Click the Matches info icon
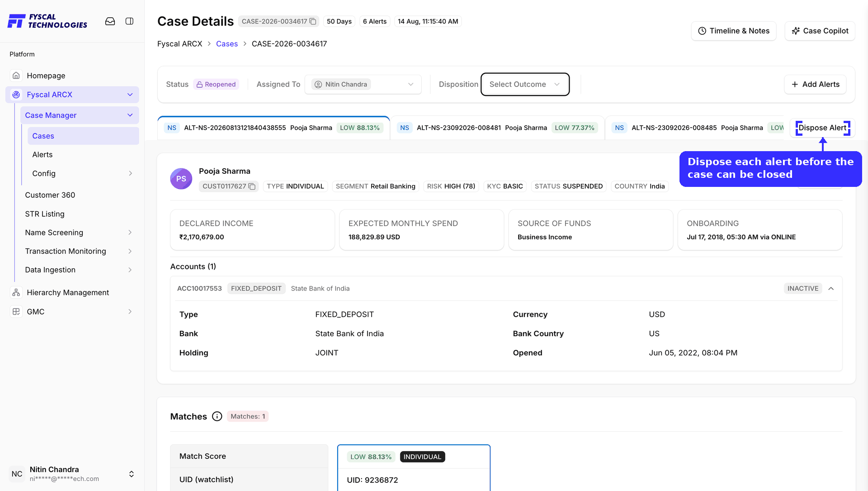 click(x=217, y=416)
